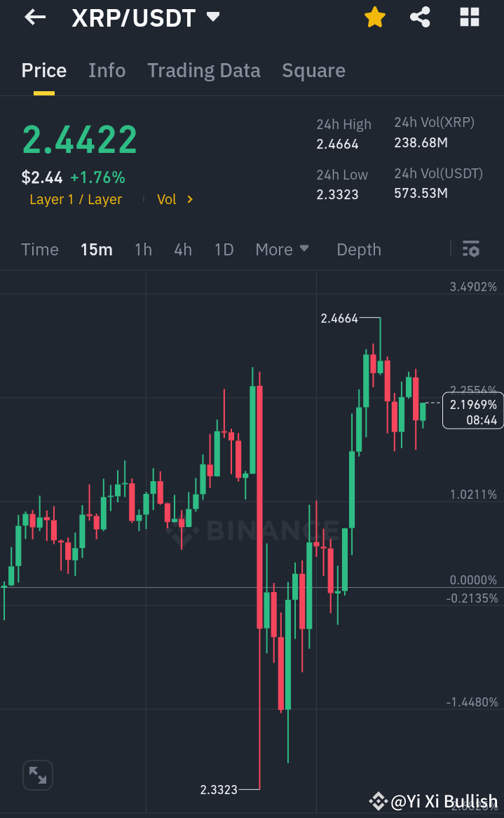Screen dimensions: 504x818
Task: Expand the More timeframe dropdown
Action: click(282, 249)
